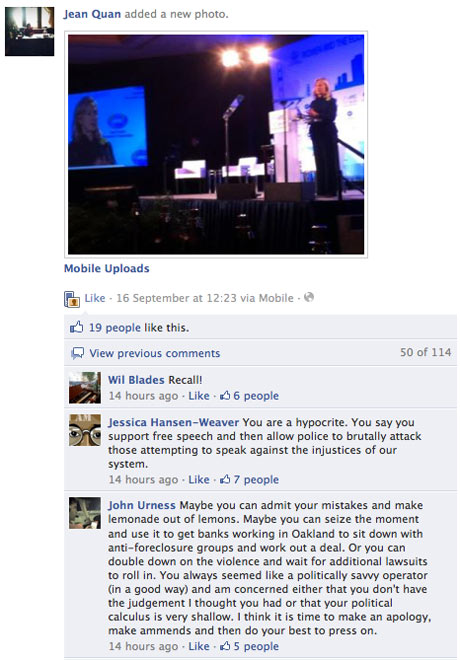Open the uploaded conference stage photo
The width and height of the screenshot is (460, 660).
tap(216, 144)
